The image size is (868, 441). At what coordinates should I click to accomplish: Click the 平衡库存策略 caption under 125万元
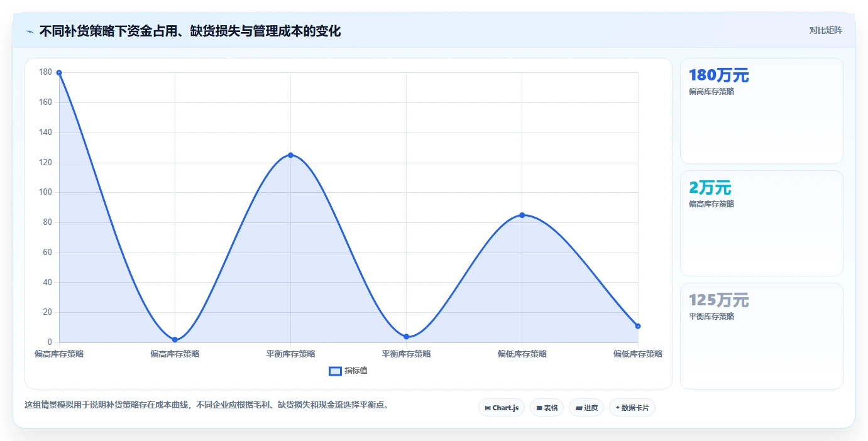tap(711, 317)
